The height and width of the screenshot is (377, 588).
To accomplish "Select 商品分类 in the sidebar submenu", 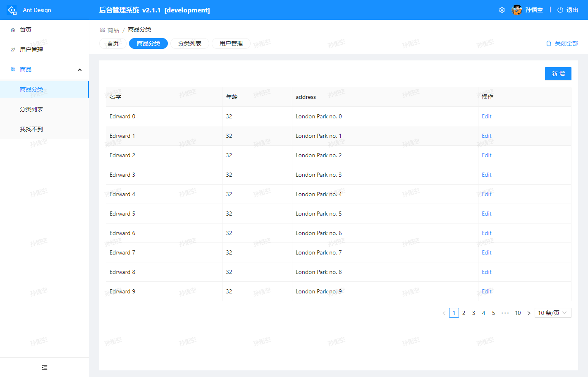I will click(45, 89).
